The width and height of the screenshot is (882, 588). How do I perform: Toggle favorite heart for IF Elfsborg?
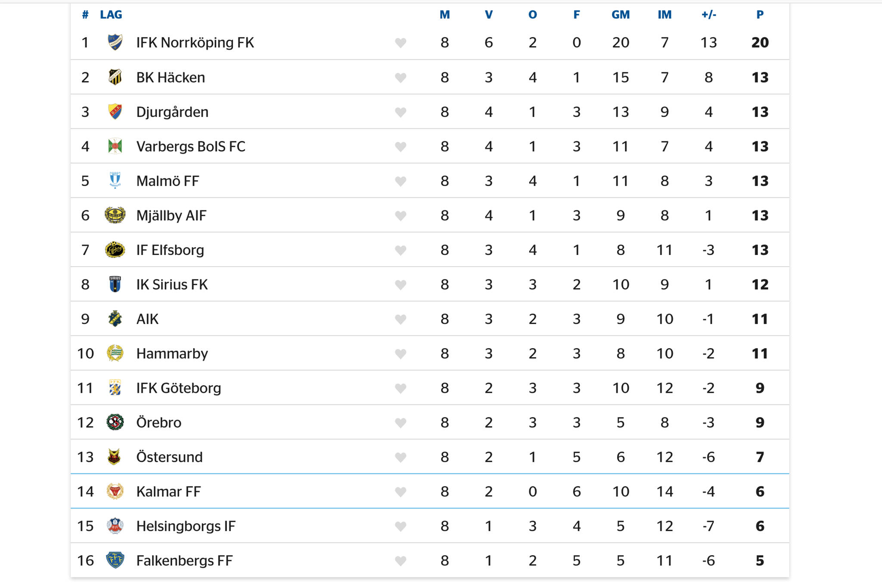[x=401, y=250]
